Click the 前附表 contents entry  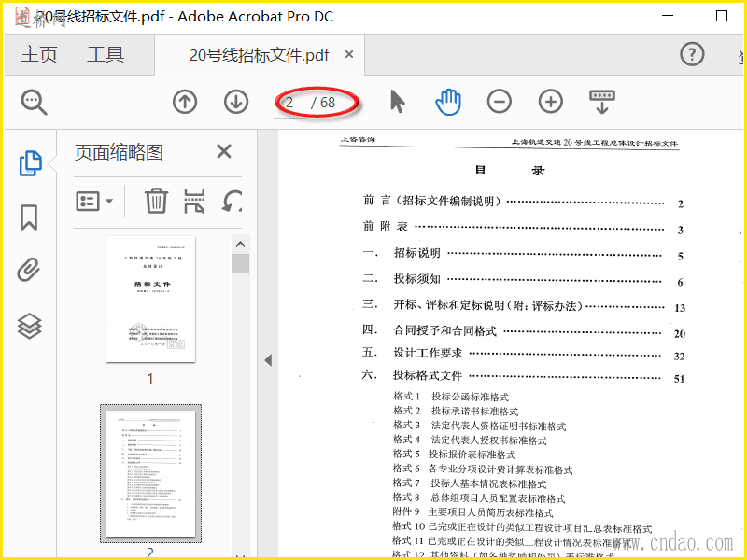524,228
